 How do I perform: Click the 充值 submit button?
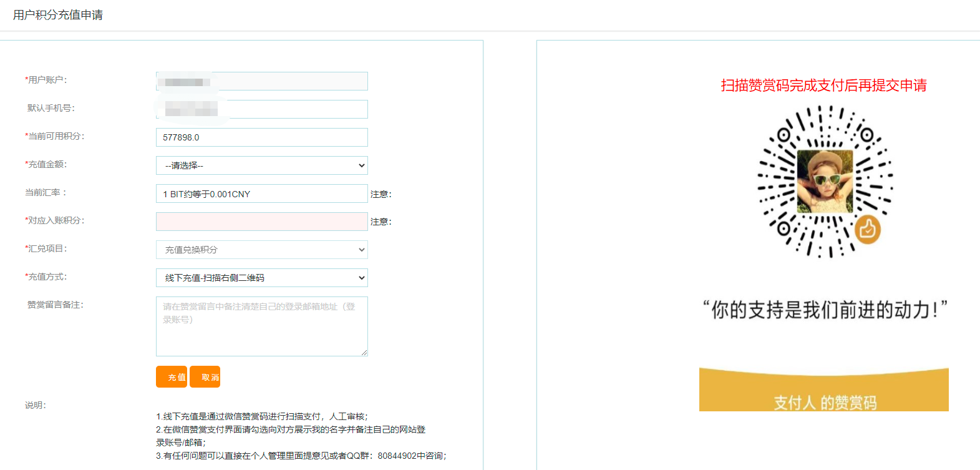(x=172, y=377)
